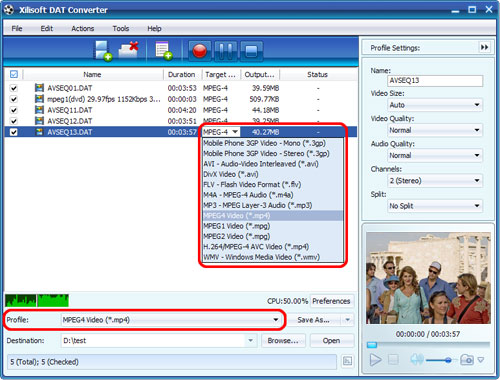
Task: Click the Save As... button
Action: [313, 320]
